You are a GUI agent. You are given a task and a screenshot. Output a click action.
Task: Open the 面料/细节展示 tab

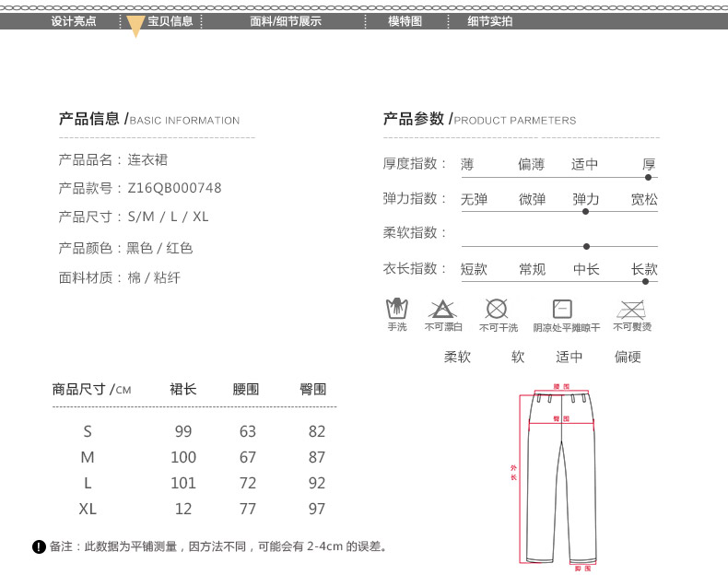pyautogui.click(x=286, y=21)
